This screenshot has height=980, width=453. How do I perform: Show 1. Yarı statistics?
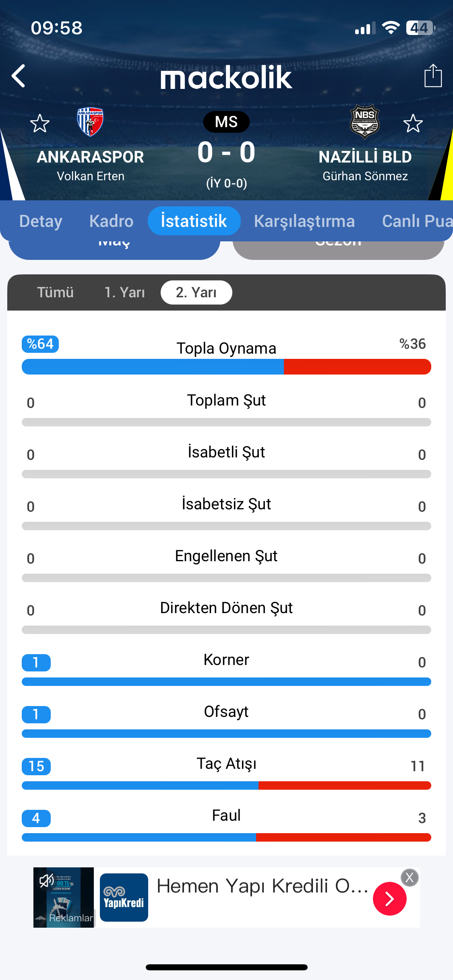124,292
